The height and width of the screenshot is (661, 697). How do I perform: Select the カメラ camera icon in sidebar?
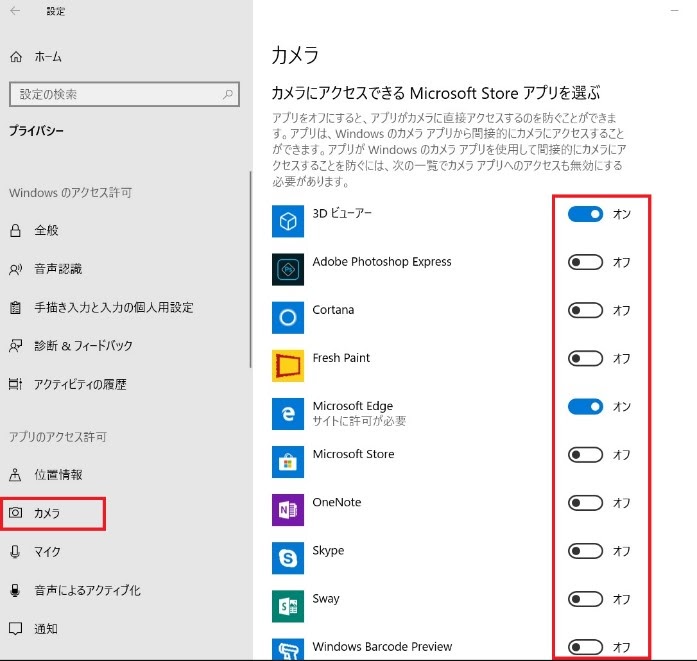click(16, 513)
